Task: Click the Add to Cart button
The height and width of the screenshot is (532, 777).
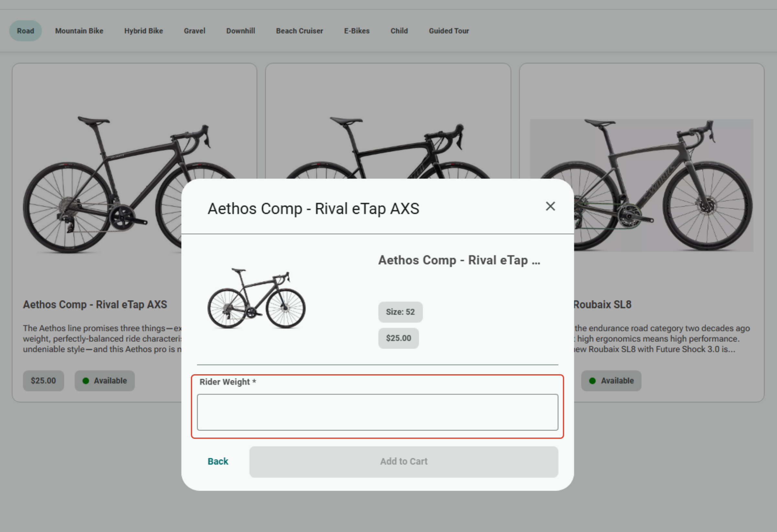Action: [403, 461]
